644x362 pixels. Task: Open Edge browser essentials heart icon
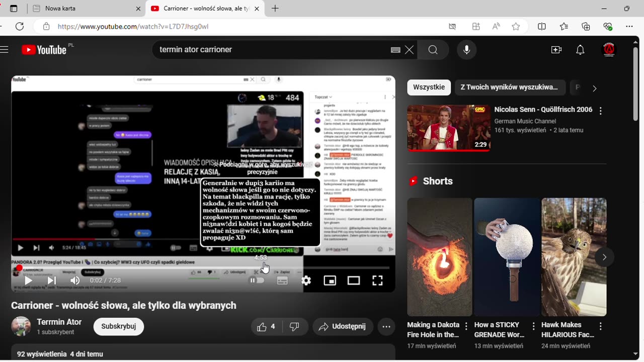(608, 27)
